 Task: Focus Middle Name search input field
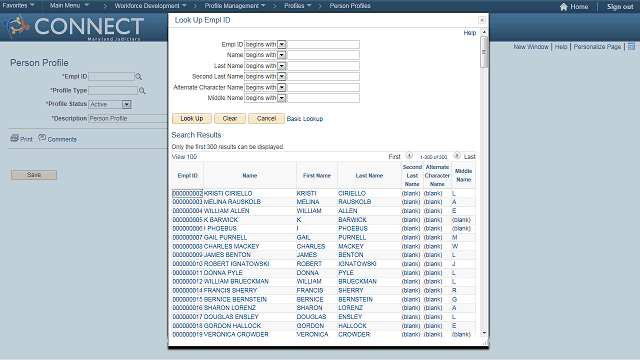click(323, 98)
